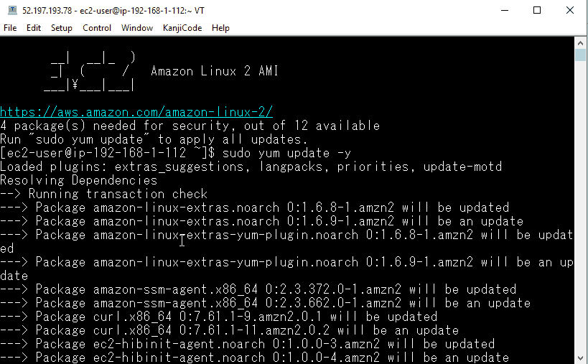588x364 pixels.
Task: Open the aws.amazon.com/amazon-linux-2 link
Action: (136, 111)
